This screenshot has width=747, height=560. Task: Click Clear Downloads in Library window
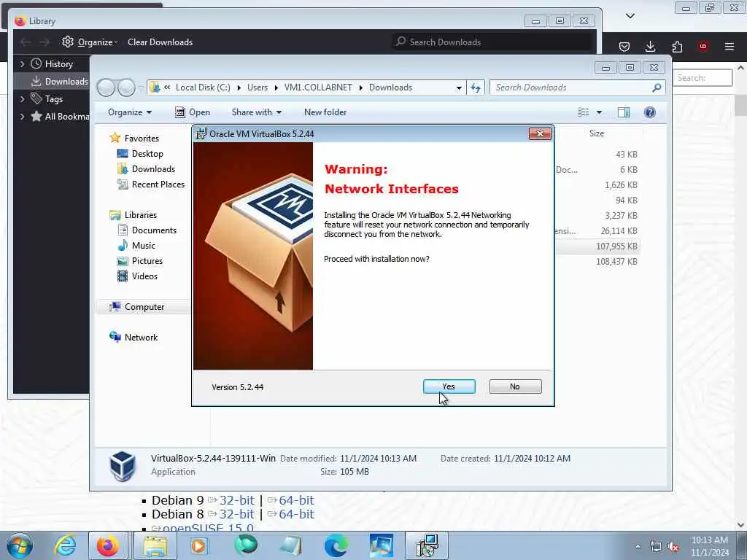pyautogui.click(x=160, y=42)
